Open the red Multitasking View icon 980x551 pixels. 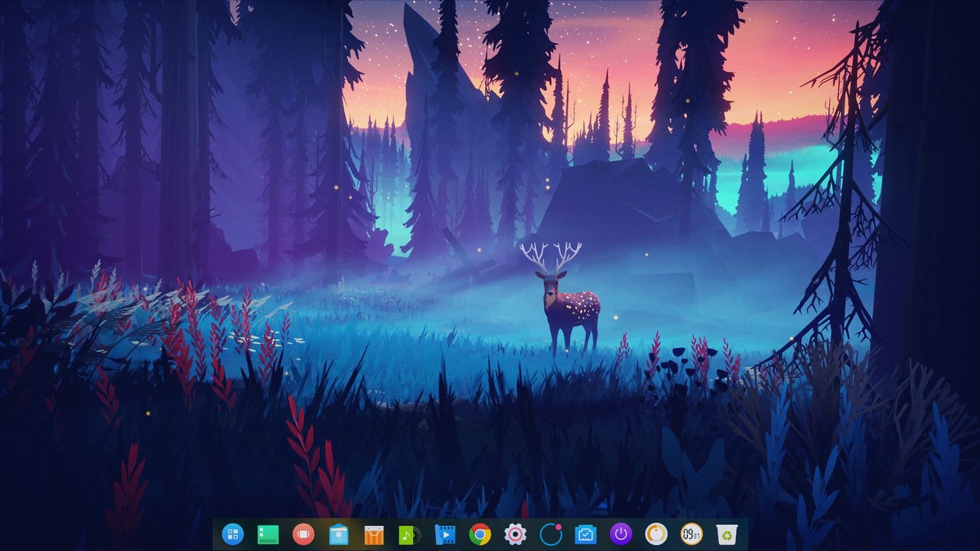pyautogui.click(x=303, y=535)
